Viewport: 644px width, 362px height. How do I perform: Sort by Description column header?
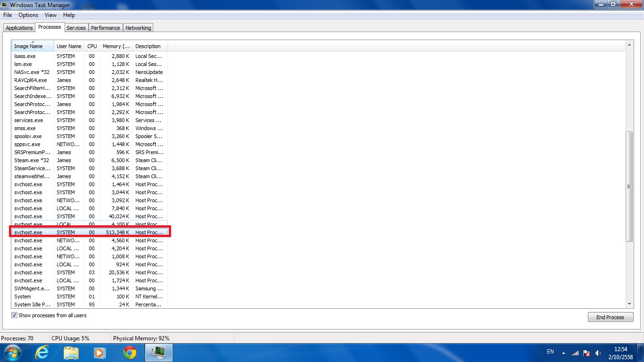[150, 46]
